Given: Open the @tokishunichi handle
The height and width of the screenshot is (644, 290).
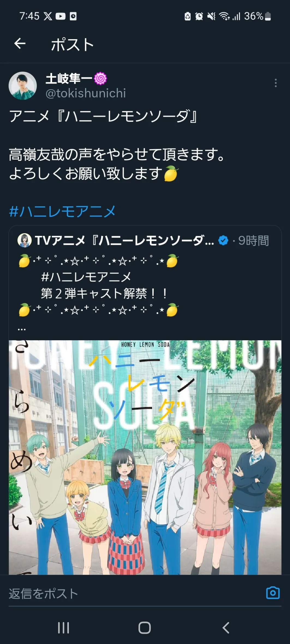Looking at the screenshot, I should point(86,93).
